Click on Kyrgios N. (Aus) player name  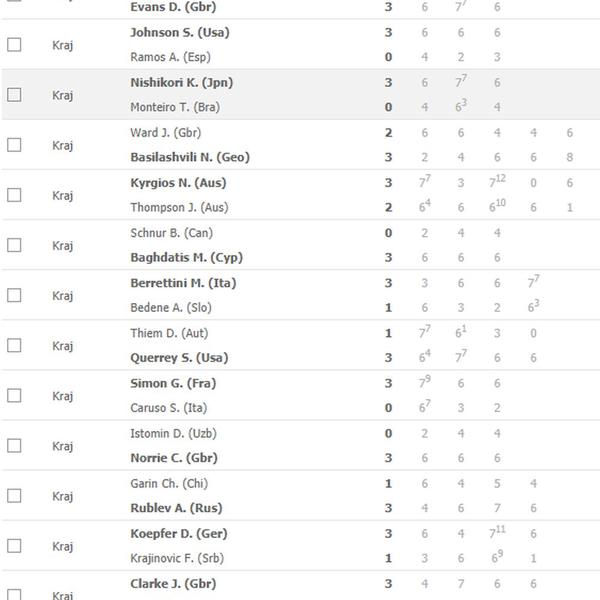point(175,182)
